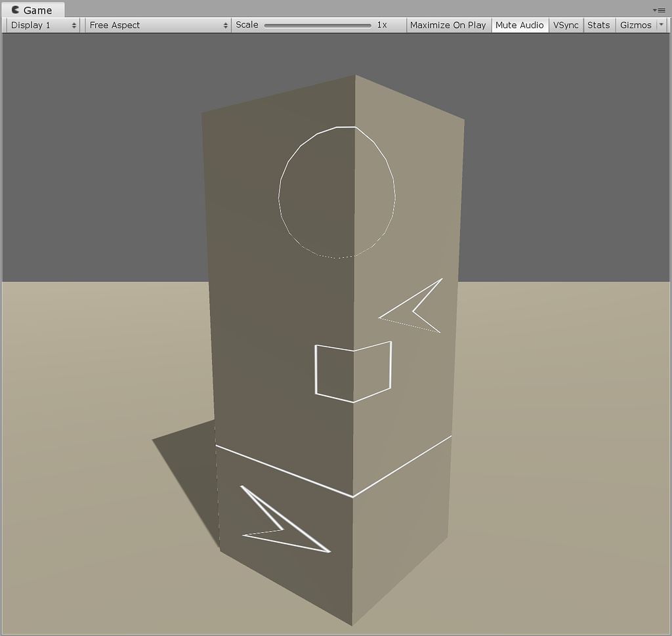This screenshot has height=636, width=672.
Task: Click the Gizmos dropdown arrow icon
Action: pyautogui.click(x=660, y=25)
